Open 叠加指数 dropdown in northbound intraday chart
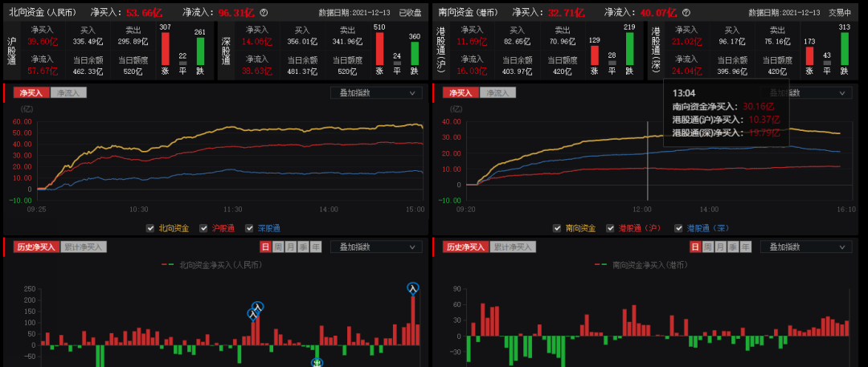Viewport: 868px width, 367px height. pos(376,92)
